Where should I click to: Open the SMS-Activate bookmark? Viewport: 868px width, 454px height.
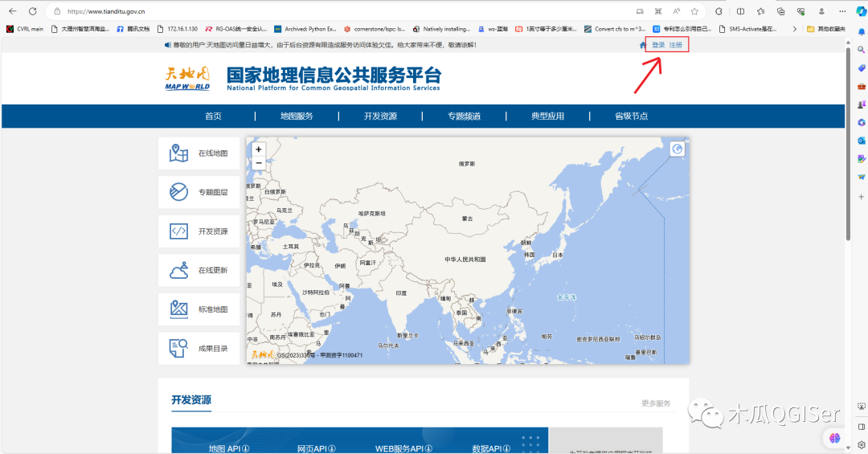(x=748, y=29)
